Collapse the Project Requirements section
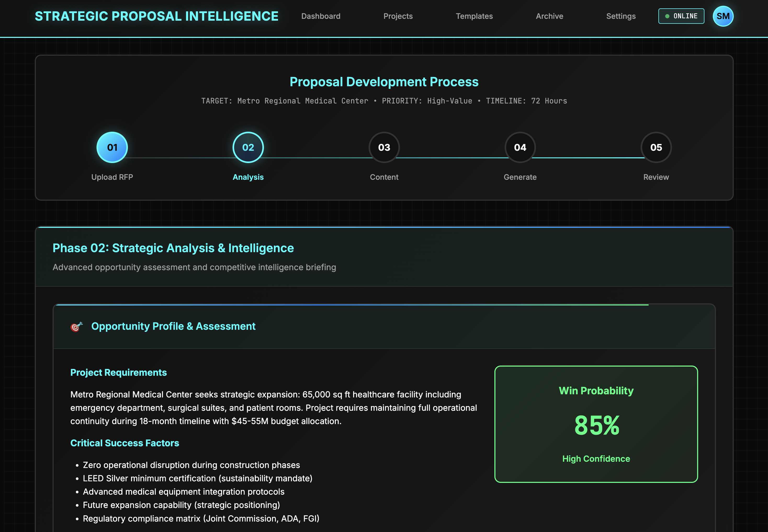Screen dimensions: 768x532 pyautogui.click(x=118, y=372)
